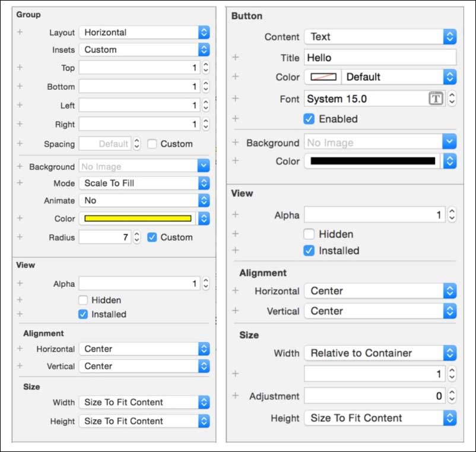Viewport: 476px width, 452px height.
Task: Click the Radius stepper arrows
Action: tap(137, 237)
